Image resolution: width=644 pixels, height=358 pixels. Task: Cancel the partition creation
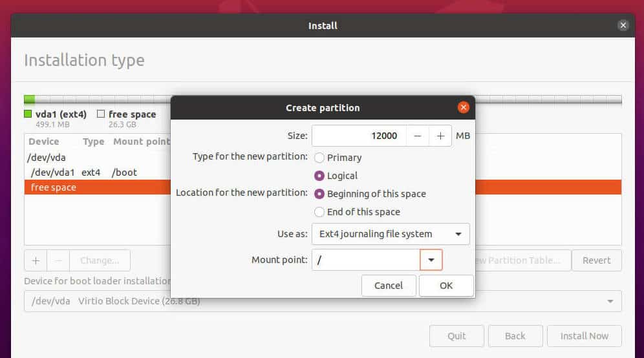point(389,286)
